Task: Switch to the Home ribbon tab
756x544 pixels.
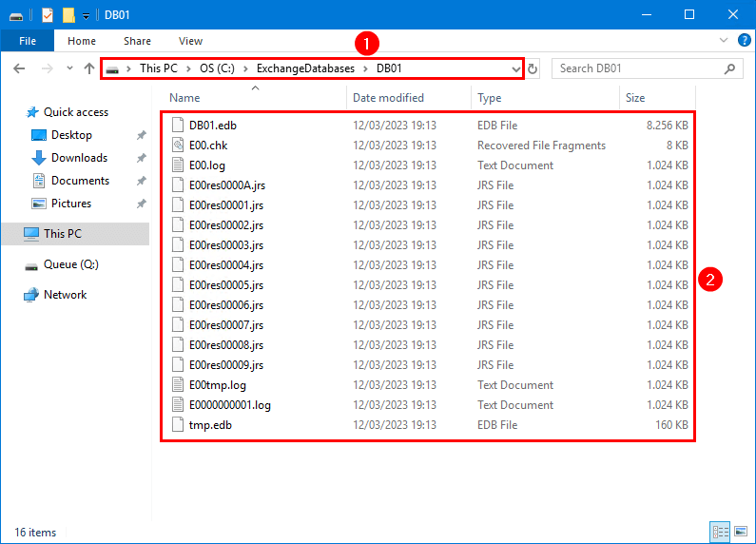Action: click(x=82, y=41)
